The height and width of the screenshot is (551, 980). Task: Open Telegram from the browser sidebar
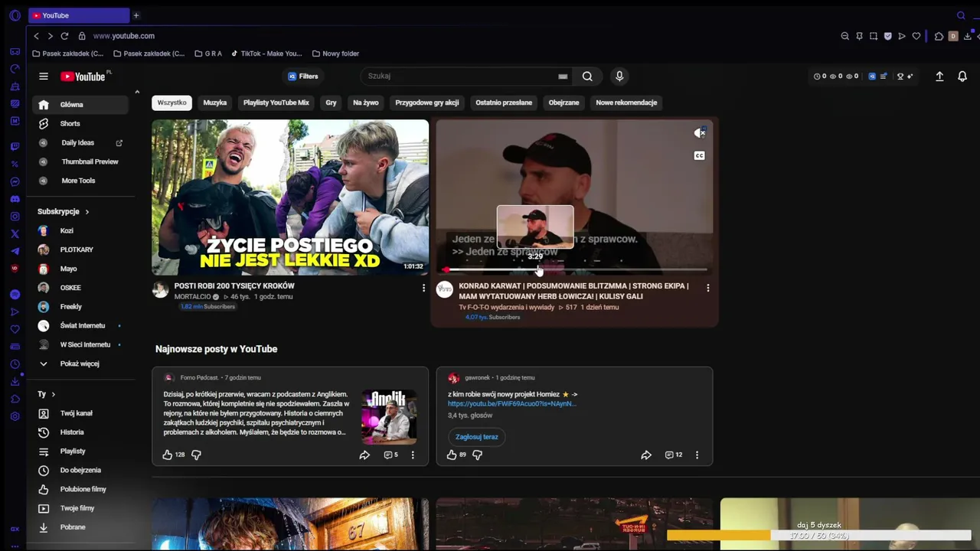[15, 251]
